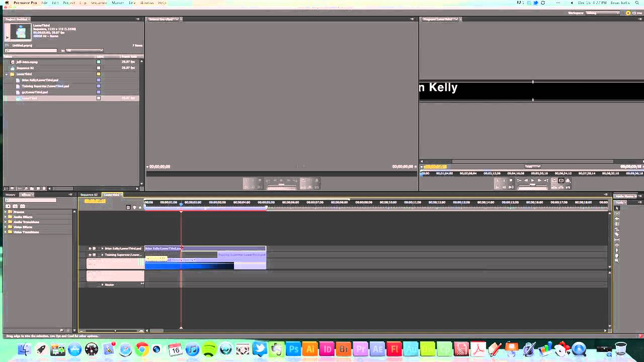The image size is (644, 362).
Task: Expand the Brian Kelly/LowerThird.psd track
Action: click(x=102, y=248)
